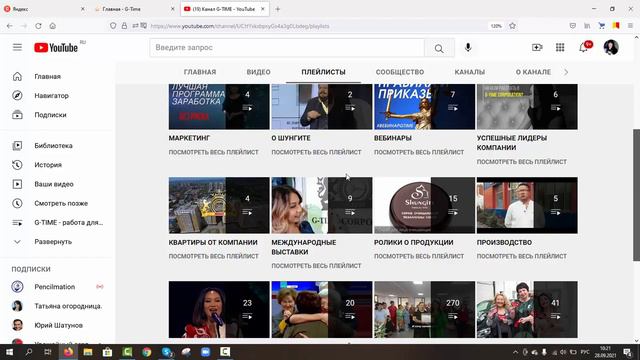
Task: Open the playlist thumbnail with 23 videos
Action: tap(219, 309)
